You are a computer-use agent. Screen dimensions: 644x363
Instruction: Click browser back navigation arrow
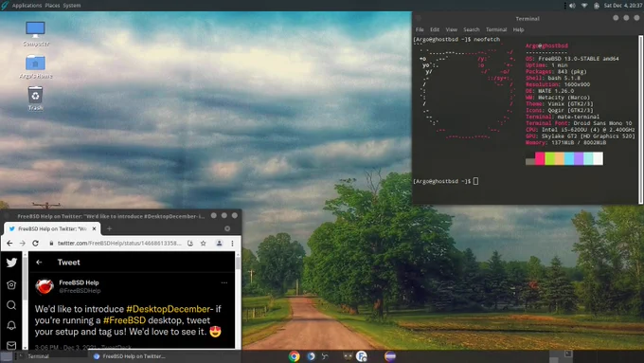click(9, 244)
